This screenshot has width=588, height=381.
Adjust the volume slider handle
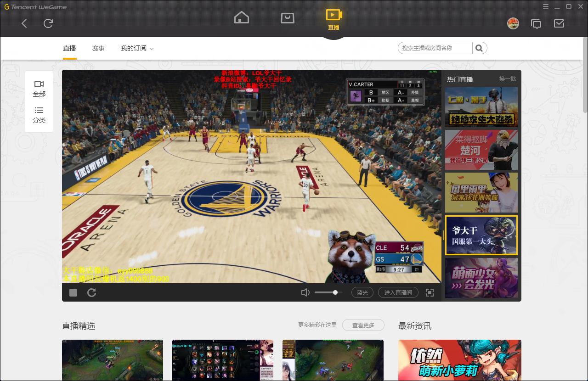click(x=335, y=292)
